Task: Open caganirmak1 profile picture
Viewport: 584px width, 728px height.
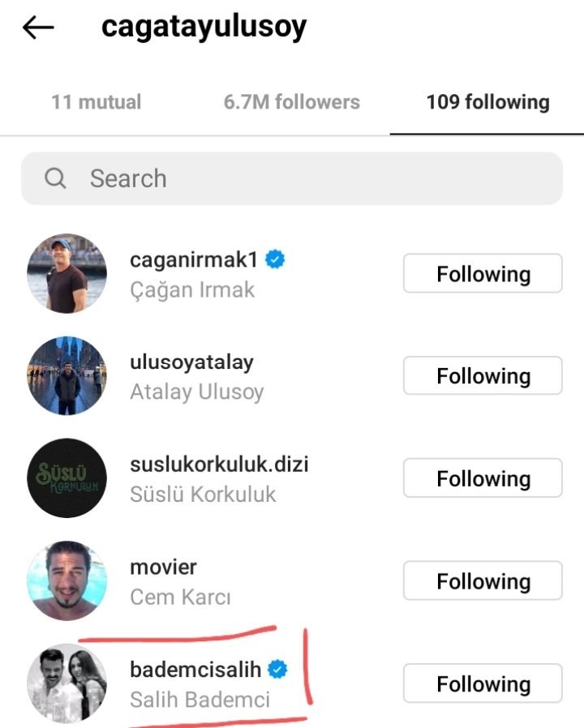Action: (x=67, y=274)
